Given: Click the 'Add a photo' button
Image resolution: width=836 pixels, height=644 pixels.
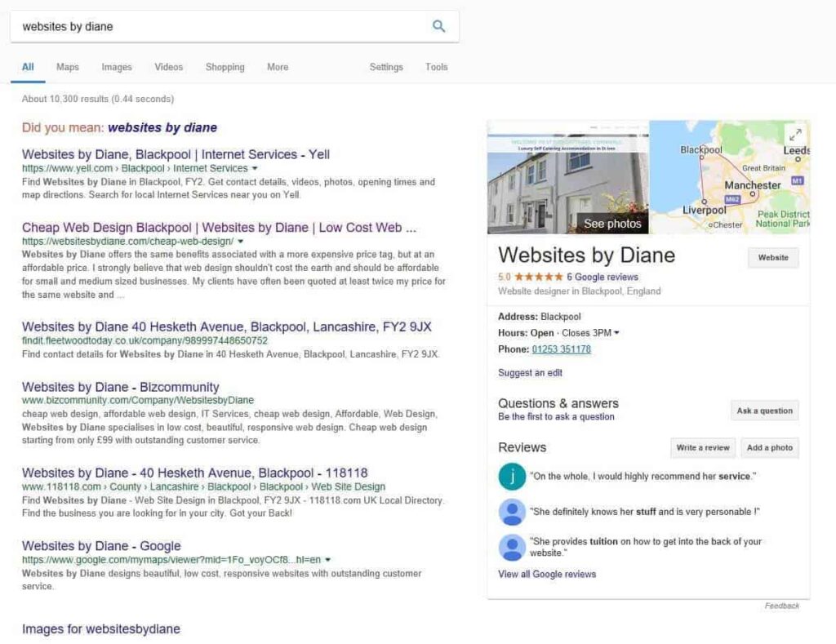Looking at the screenshot, I should 770,448.
